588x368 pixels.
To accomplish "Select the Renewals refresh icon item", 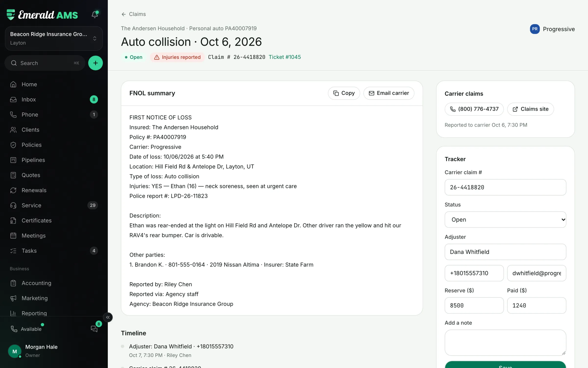I will click(54, 190).
